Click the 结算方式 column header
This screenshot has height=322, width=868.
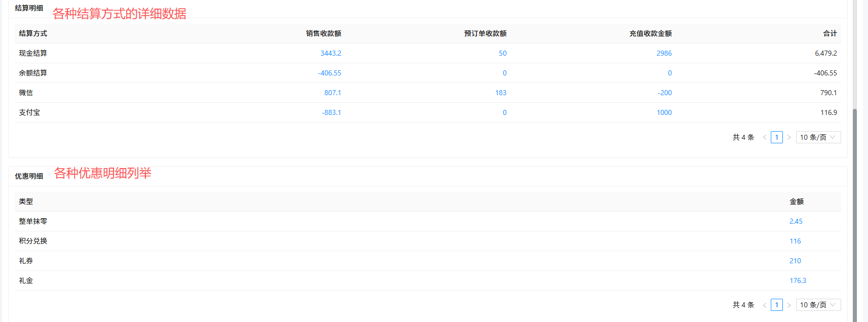click(33, 33)
